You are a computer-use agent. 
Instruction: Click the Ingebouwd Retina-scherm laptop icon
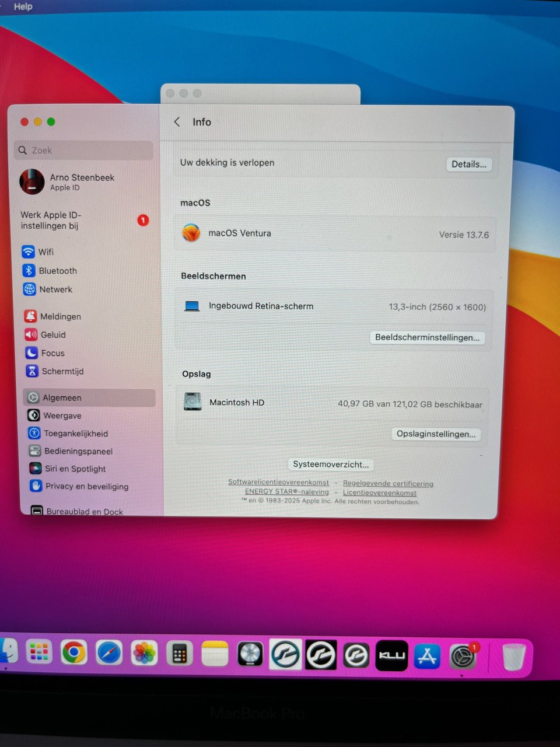point(192,306)
